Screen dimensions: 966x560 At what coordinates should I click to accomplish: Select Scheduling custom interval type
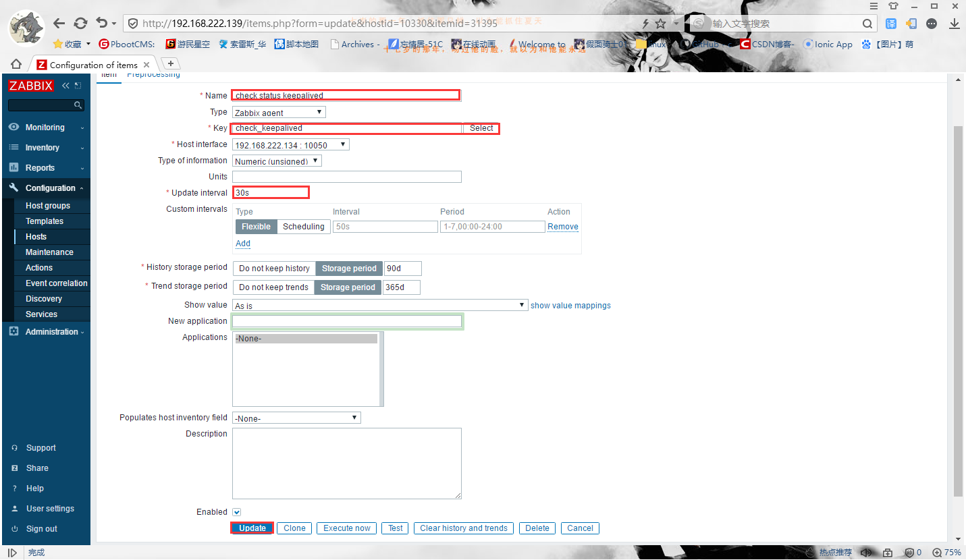point(304,227)
